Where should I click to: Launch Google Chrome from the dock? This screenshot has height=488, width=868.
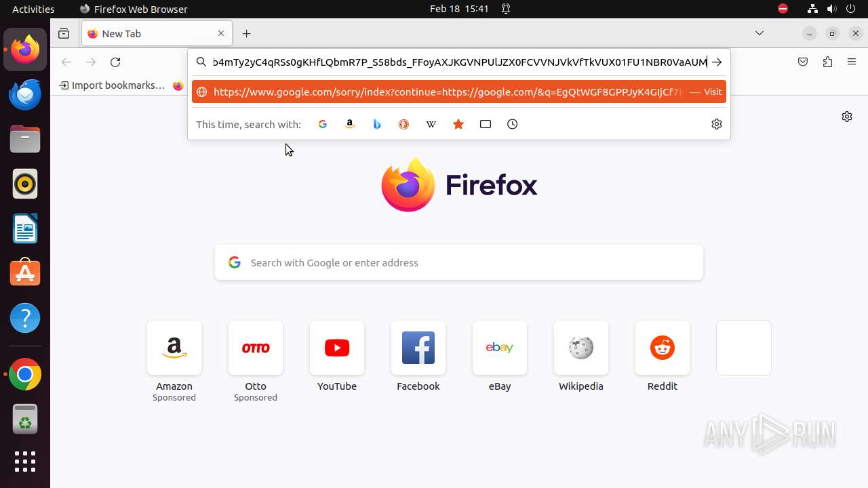click(25, 375)
